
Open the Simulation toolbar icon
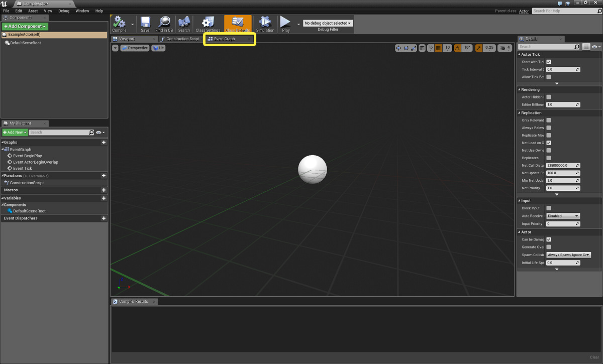[x=265, y=23]
